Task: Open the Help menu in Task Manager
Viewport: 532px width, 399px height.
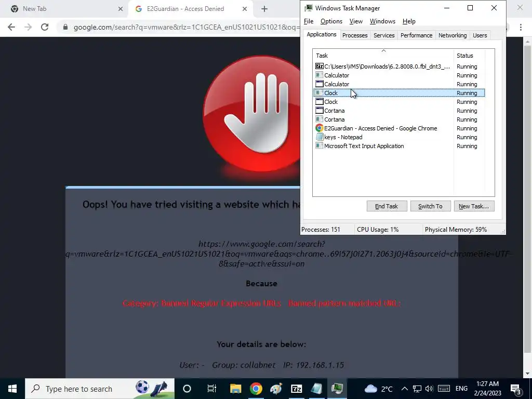Action: click(409, 21)
